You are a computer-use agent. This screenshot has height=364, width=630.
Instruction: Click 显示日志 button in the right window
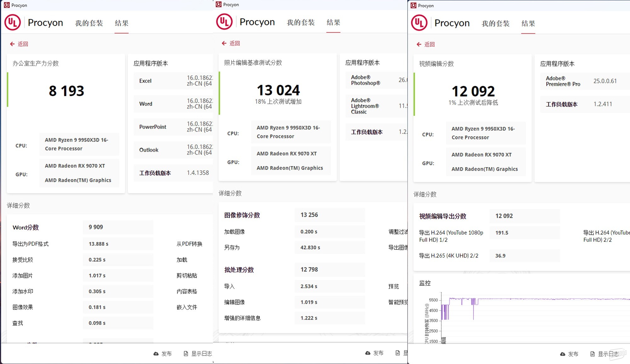point(604,354)
